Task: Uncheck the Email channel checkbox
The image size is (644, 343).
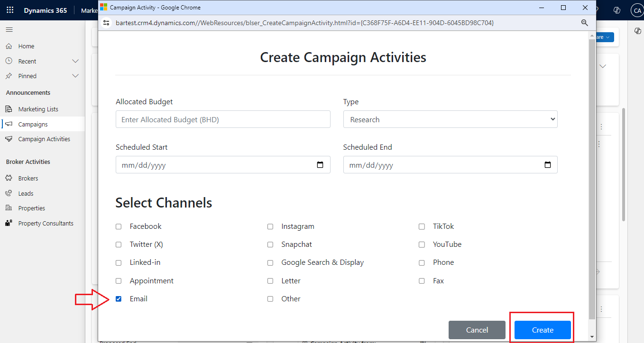Action: (119, 299)
